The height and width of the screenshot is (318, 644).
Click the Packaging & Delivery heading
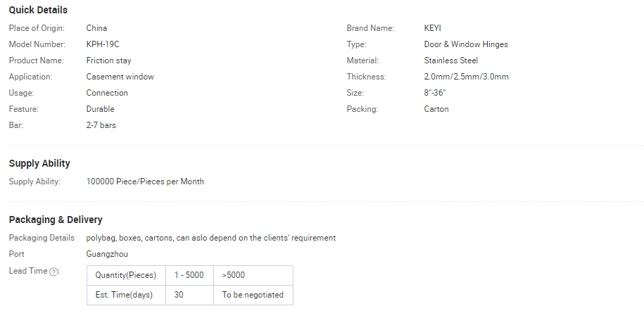click(56, 220)
